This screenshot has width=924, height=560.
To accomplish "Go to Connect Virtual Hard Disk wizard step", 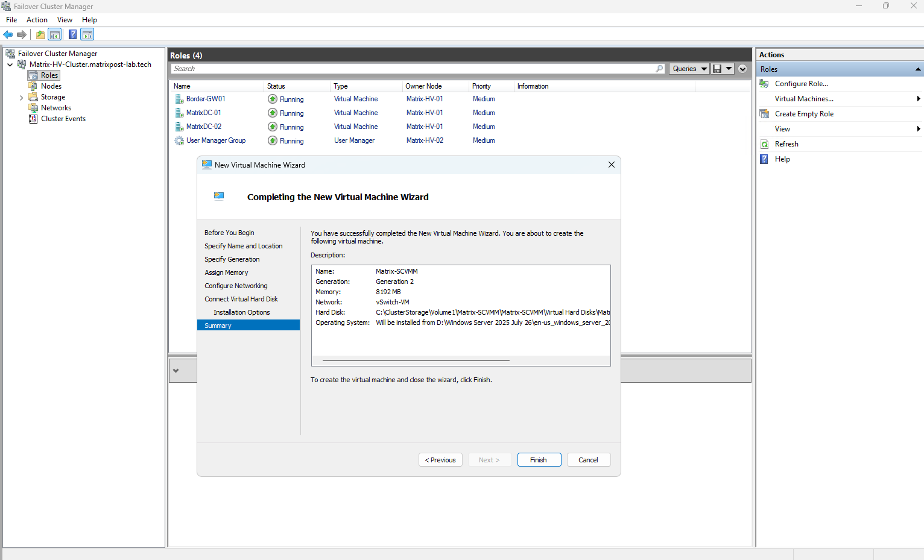I will pos(241,299).
